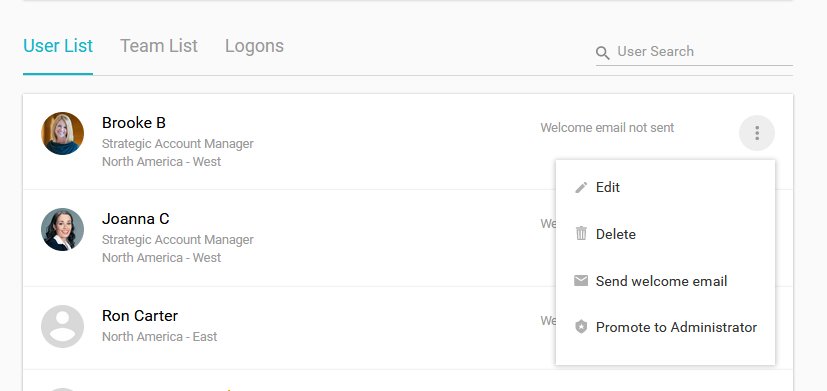Click the pencil icon beside Edit

[x=581, y=187]
